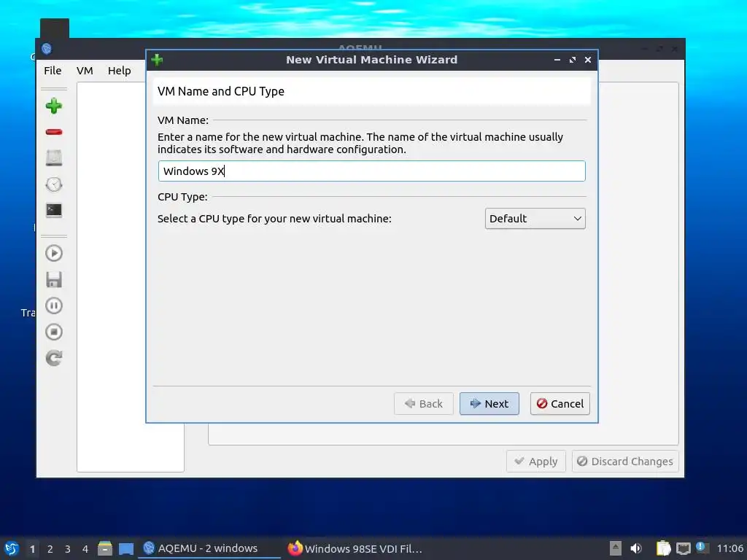Select AQEMU - 2 windows taskbar entry
The image size is (747, 560).
209,548
